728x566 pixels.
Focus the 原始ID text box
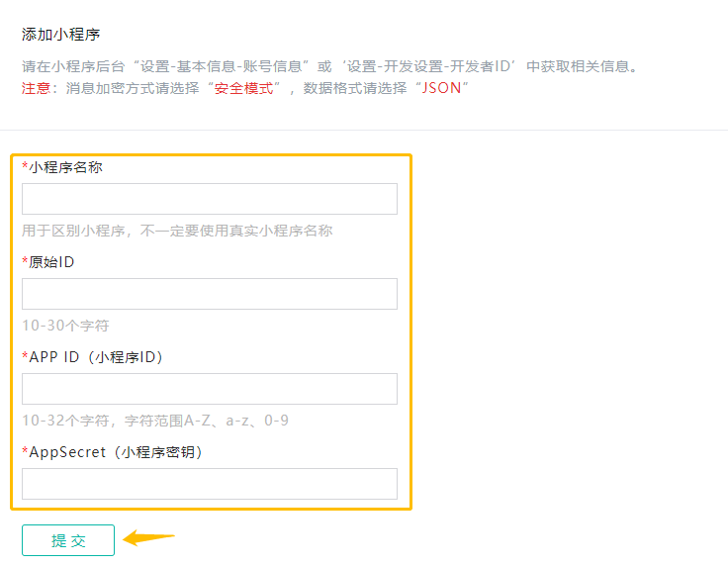pyautogui.click(x=209, y=294)
